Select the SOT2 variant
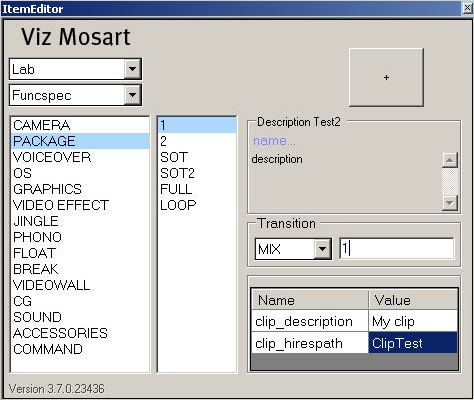This screenshot has width=474, height=400. pyautogui.click(x=197, y=173)
